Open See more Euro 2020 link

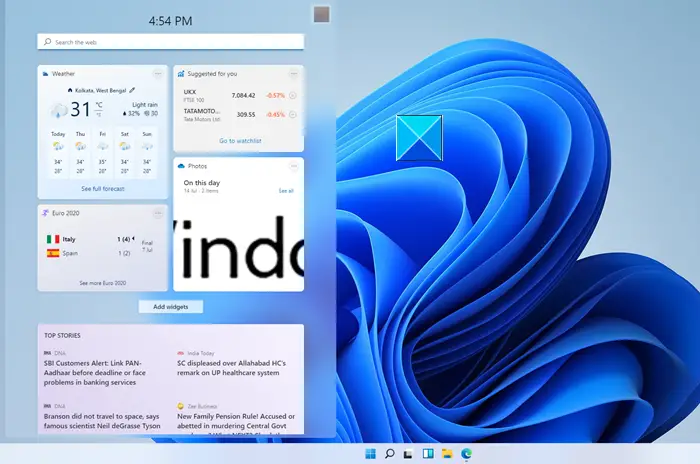[x=103, y=283]
